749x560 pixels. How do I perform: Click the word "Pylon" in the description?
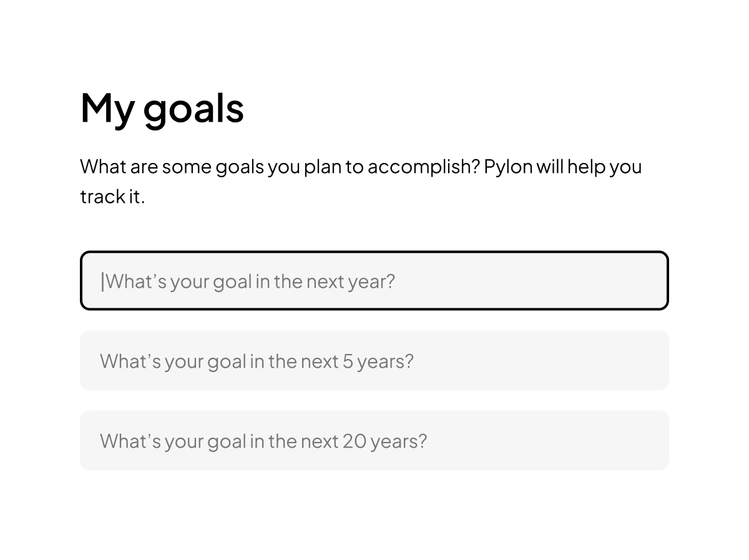point(509,167)
